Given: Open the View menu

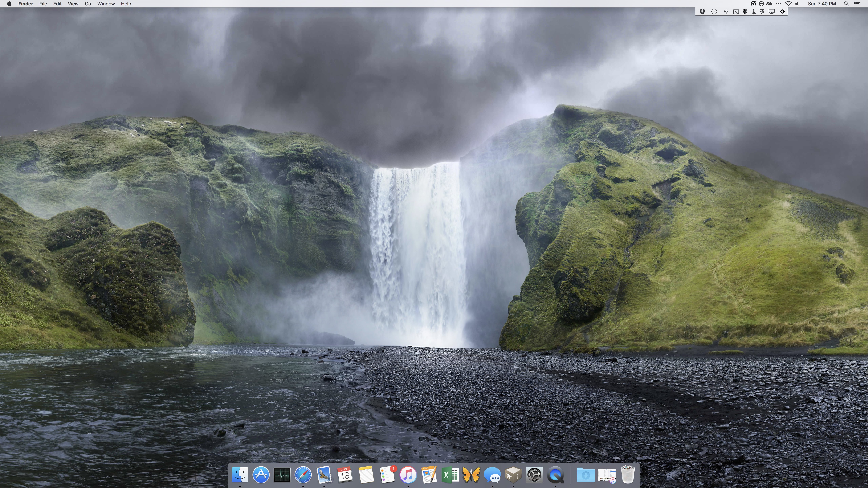Looking at the screenshot, I should (x=73, y=4).
